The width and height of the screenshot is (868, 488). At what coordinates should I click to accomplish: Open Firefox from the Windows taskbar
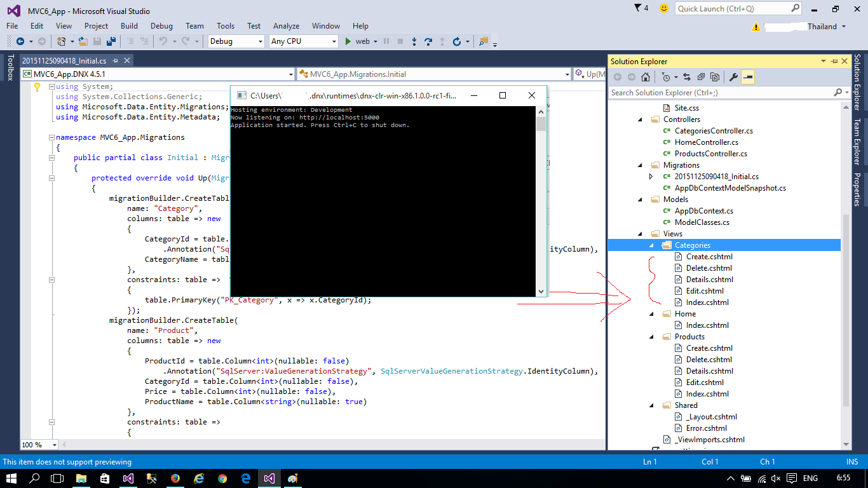click(x=175, y=478)
